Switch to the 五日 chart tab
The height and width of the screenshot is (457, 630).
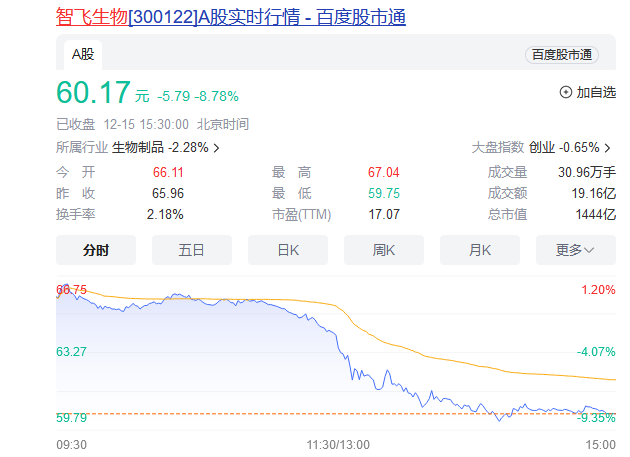192,250
